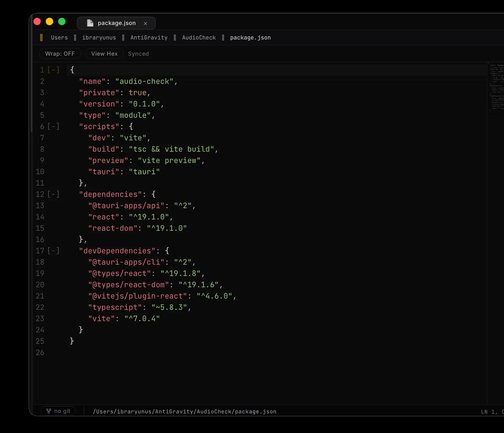The height and width of the screenshot is (433, 504).
Task: Open Users in the breadcrumb path
Action: pos(59,38)
